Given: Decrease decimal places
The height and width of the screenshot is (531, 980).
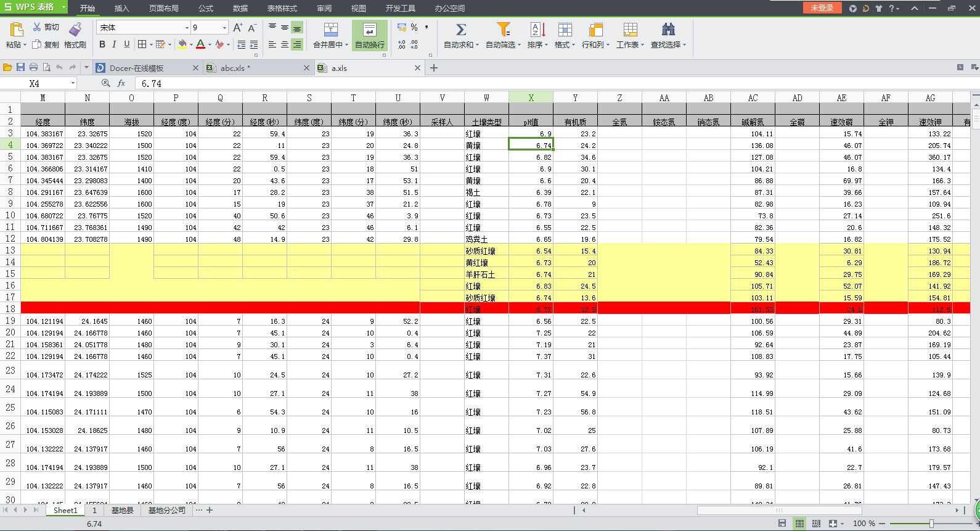Looking at the screenshot, I should pos(414,44).
